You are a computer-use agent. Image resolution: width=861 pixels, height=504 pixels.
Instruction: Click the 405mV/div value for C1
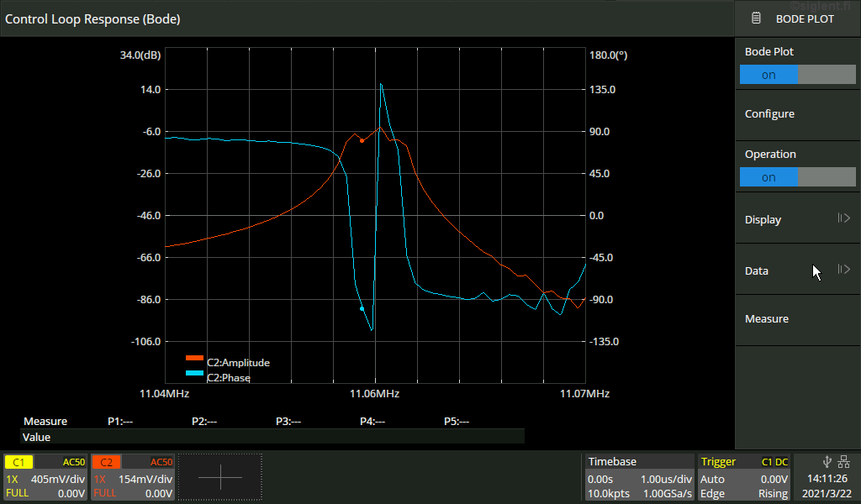pyautogui.click(x=58, y=479)
